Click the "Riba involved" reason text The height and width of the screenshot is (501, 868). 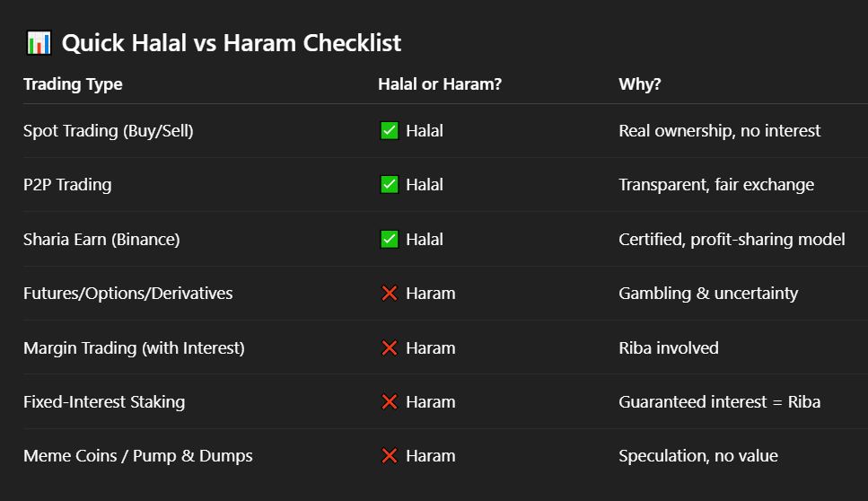pyautogui.click(x=669, y=348)
